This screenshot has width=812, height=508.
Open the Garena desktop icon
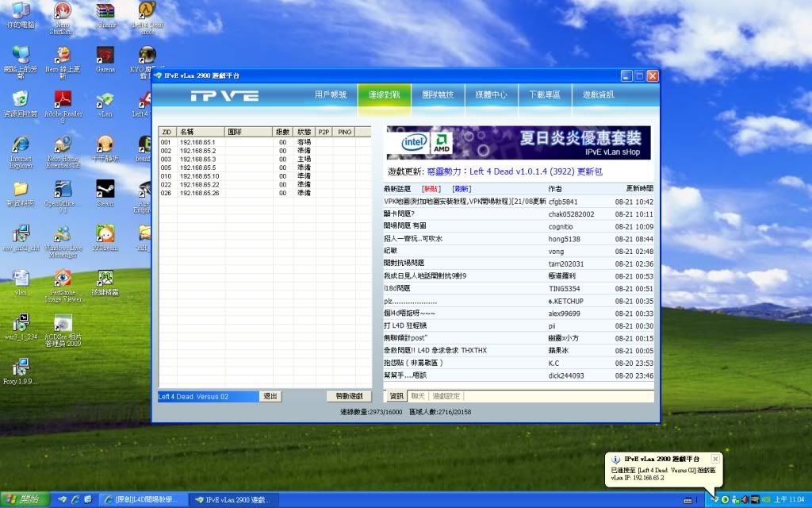coord(105,56)
